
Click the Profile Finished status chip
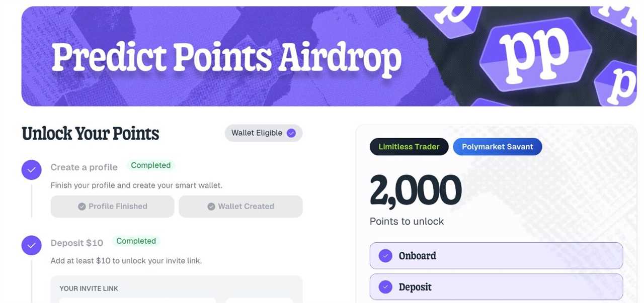coord(112,206)
